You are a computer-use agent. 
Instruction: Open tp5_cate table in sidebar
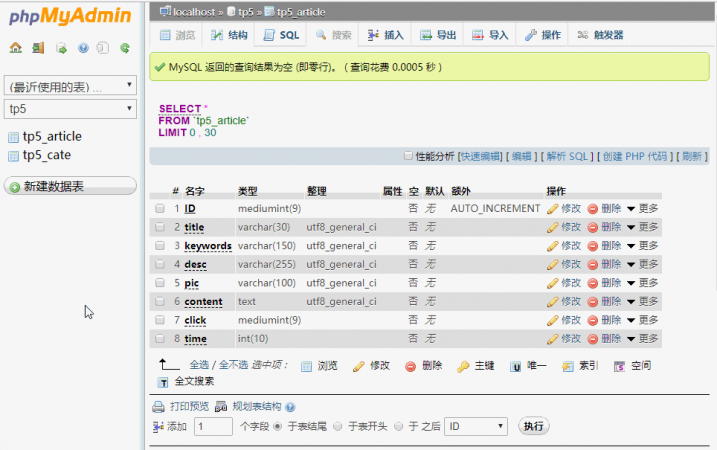(47, 155)
